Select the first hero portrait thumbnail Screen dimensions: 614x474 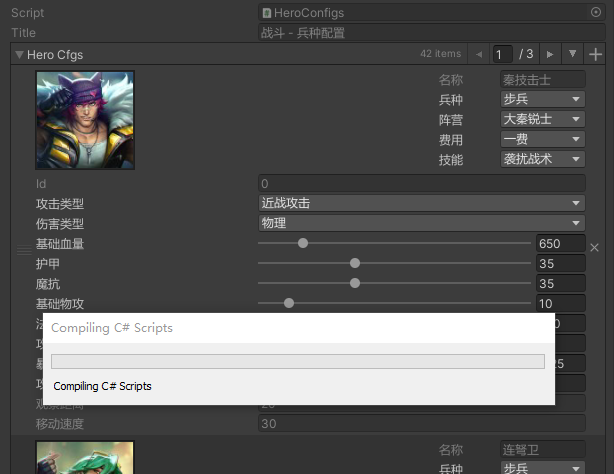[x=85, y=120]
